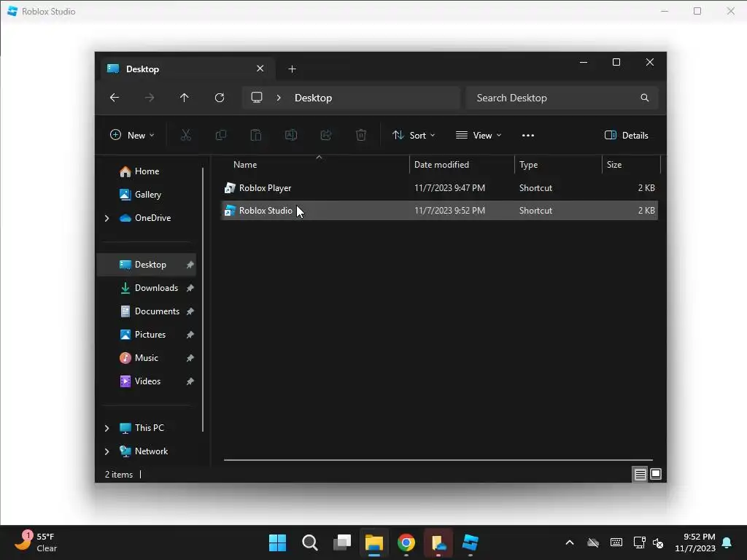The image size is (747, 560).
Task: Open the Windows Start menu
Action: point(277,542)
